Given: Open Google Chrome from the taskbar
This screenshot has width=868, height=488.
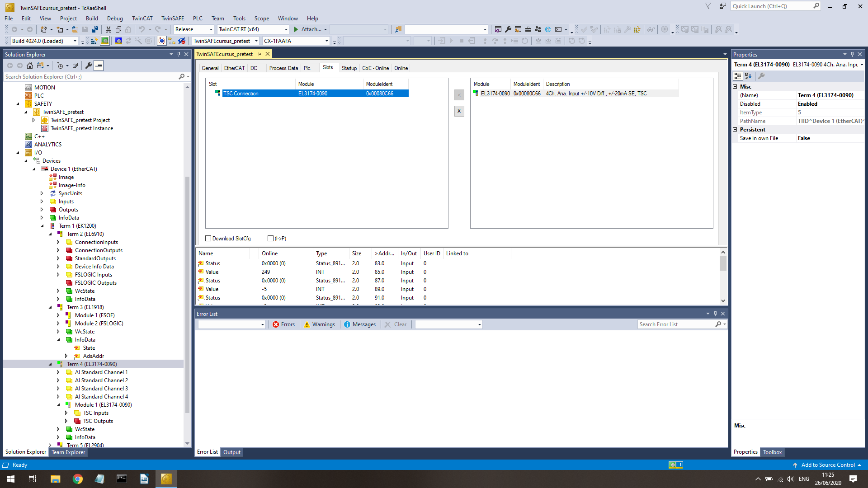Looking at the screenshot, I should point(78,479).
